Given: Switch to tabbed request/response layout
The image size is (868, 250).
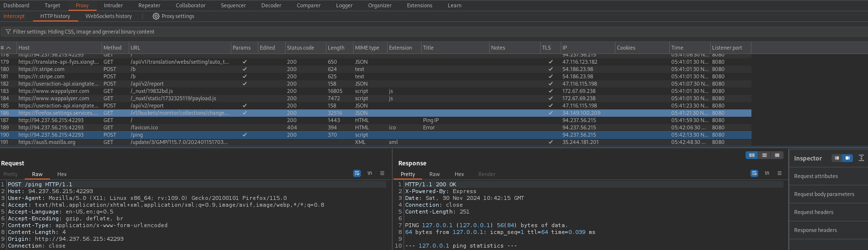Looking at the screenshot, I should click(x=777, y=155).
